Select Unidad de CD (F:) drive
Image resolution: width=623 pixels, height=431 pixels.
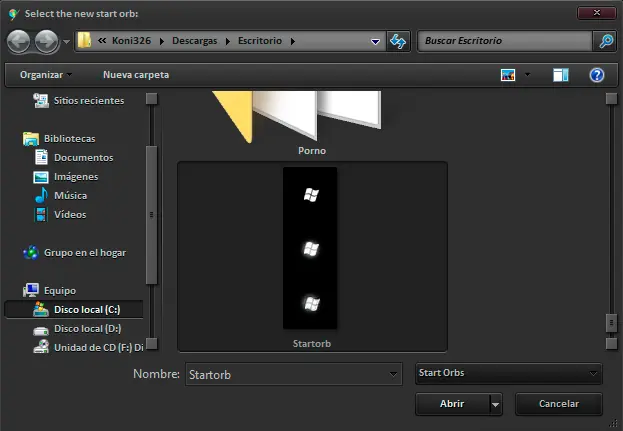(89, 348)
